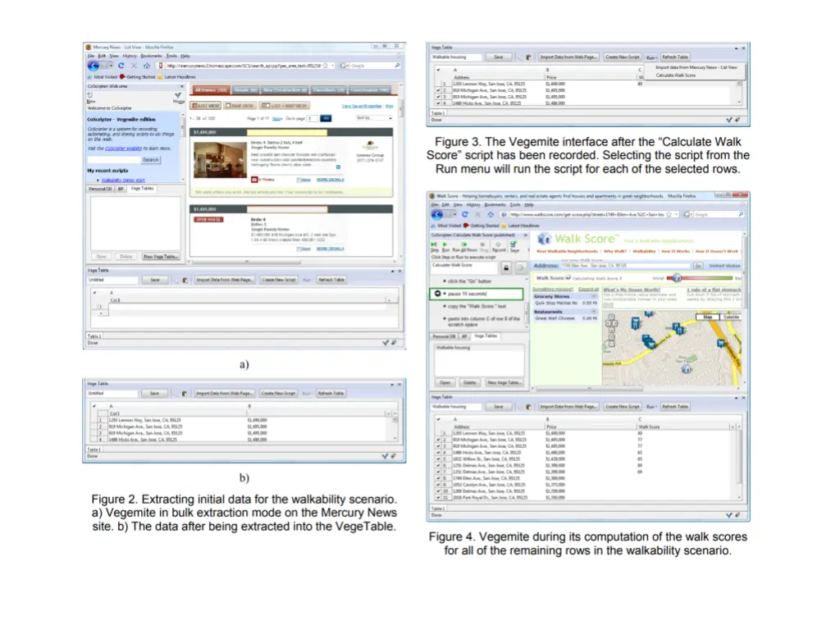Click Refresh Table in Figure 4's toolbar
This screenshot has width=840, height=630.
click(x=675, y=407)
